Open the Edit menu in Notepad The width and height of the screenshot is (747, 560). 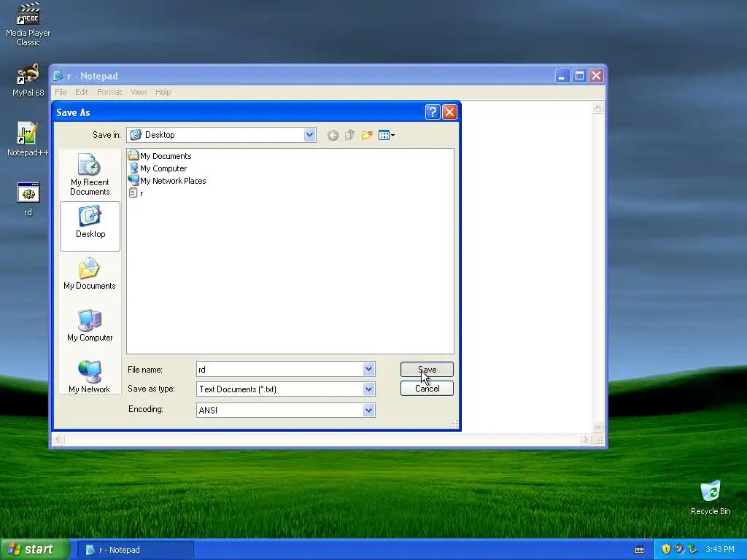coord(82,92)
